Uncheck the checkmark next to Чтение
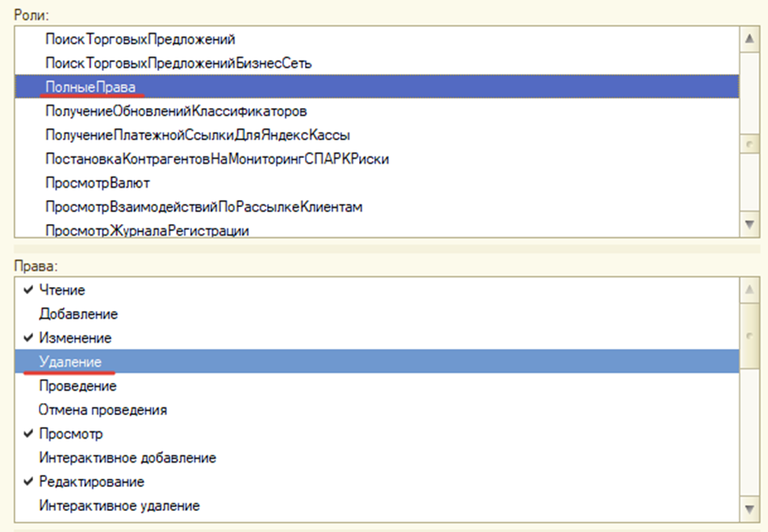The height and width of the screenshot is (532, 768). pyautogui.click(x=29, y=290)
